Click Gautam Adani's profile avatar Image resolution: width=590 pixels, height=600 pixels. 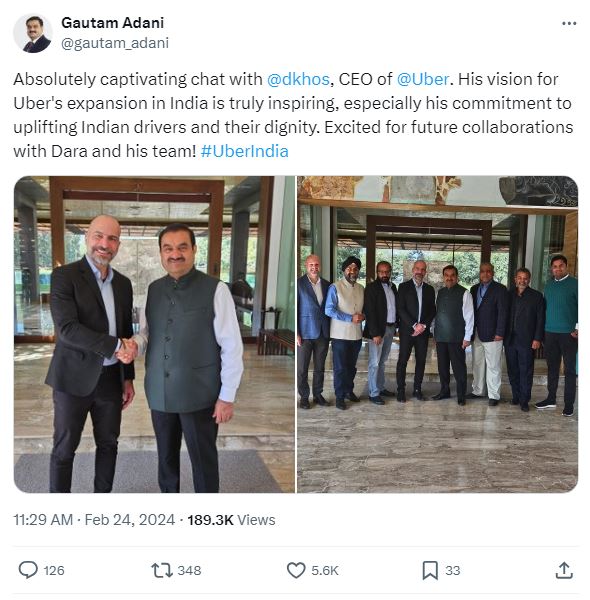pos(33,33)
